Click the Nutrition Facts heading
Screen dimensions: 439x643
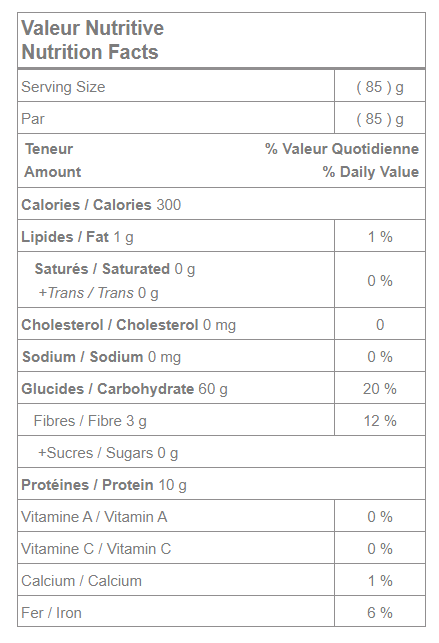tap(90, 52)
